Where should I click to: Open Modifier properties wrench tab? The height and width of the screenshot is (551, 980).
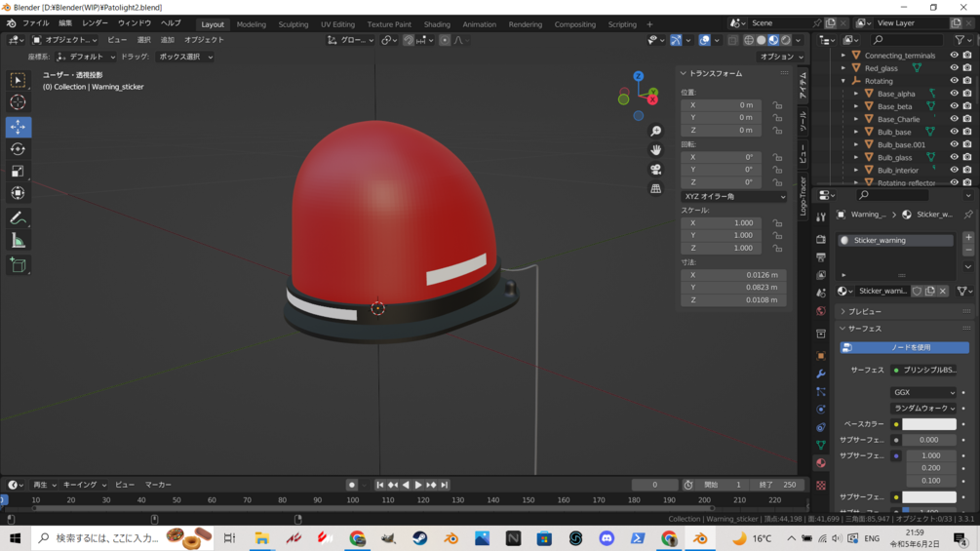821,374
